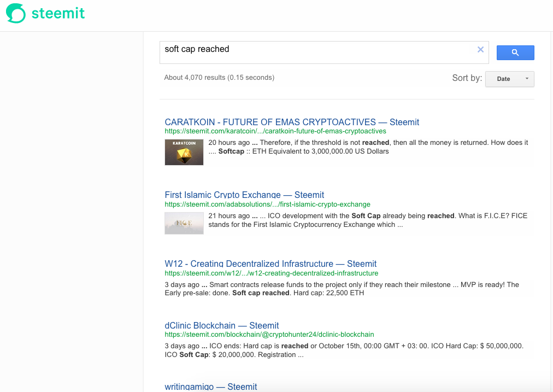The image size is (553, 392).
Task: Click the snippet with Hard cap: 22,500 ETH
Action: coord(342,289)
